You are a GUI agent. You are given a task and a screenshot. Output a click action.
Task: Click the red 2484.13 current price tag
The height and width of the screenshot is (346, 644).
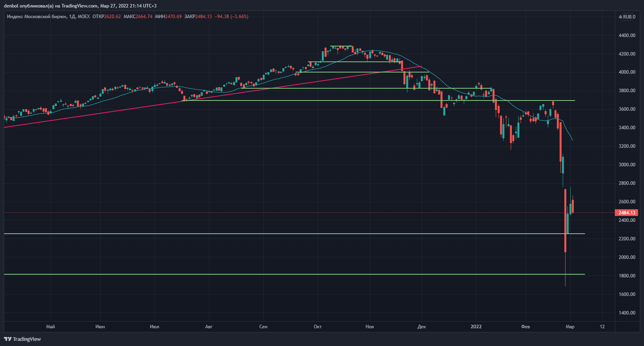click(626, 213)
